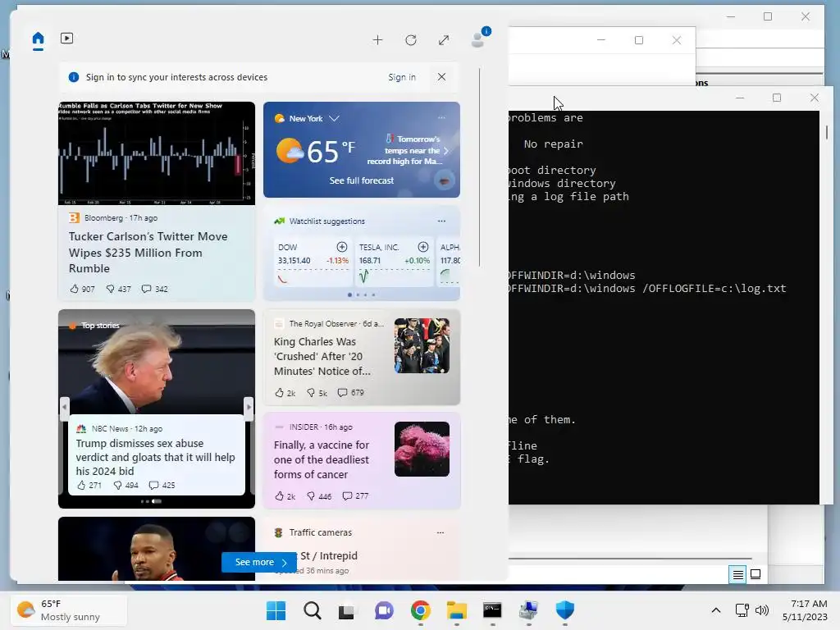Image resolution: width=840 pixels, height=630 pixels.
Task: Switch to details view in background window
Action: (x=737, y=574)
